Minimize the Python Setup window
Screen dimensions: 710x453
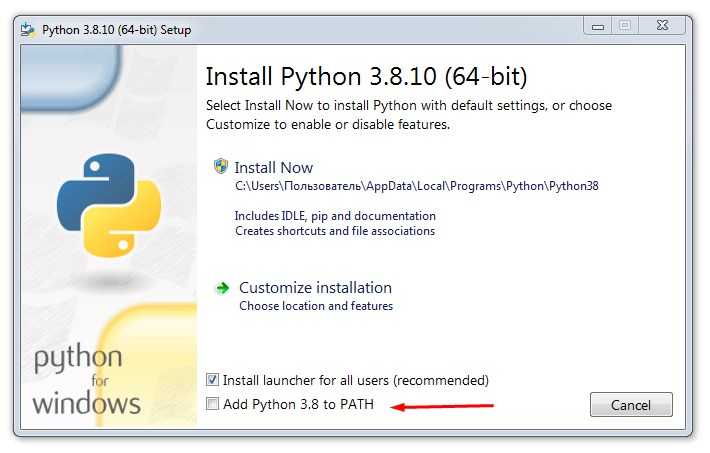(598, 25)
